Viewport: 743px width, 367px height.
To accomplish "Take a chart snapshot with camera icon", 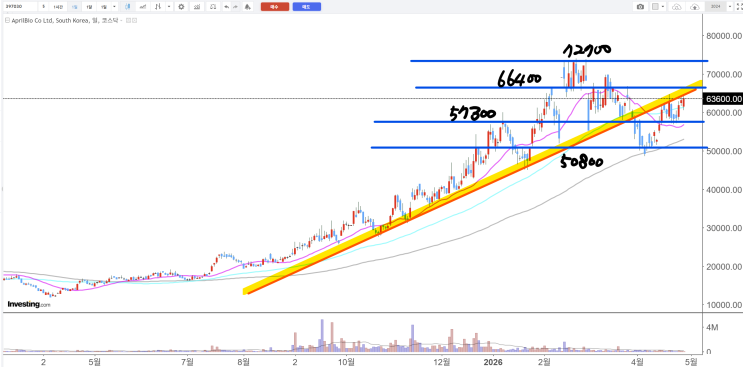I will pyautogui.click(x=640, y=7).
